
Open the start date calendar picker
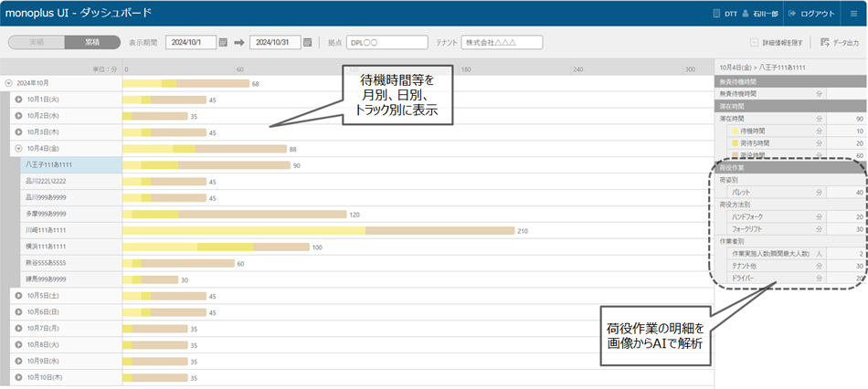[x=223, y=43]
